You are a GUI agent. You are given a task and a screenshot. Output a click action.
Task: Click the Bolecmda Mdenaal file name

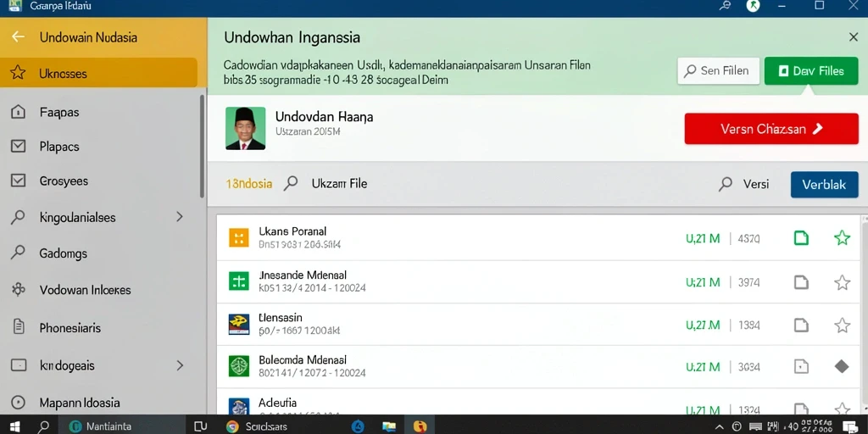303,359
